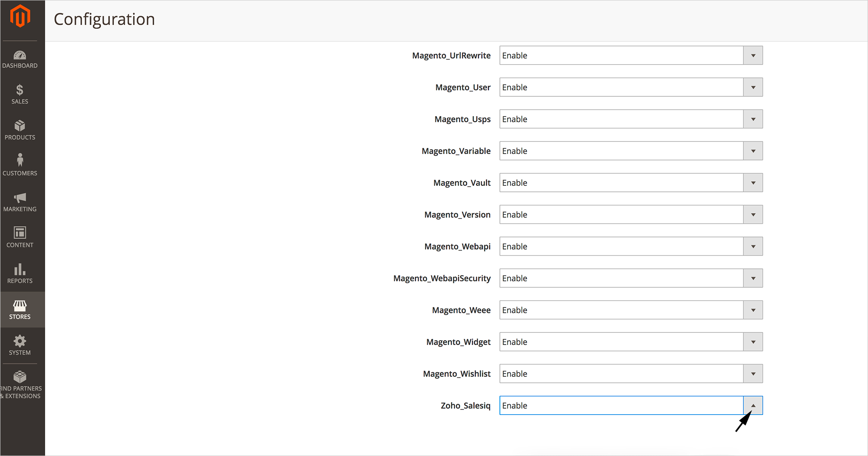The width and height of the screenshot is (868, 456).
Task: Click the Magento_Usps label
Action: point(462,119)
